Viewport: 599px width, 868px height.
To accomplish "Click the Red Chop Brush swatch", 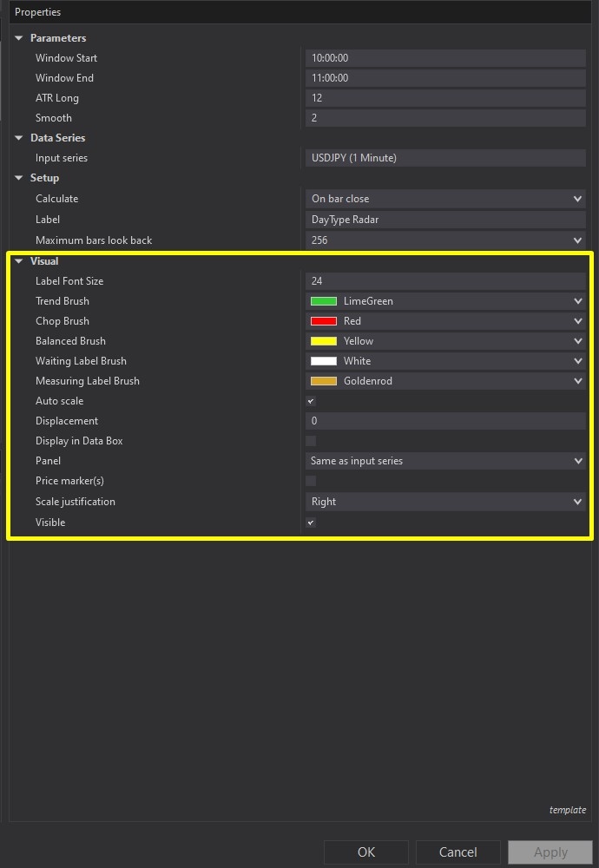I will pyautogui.click(x=324, y=321).
